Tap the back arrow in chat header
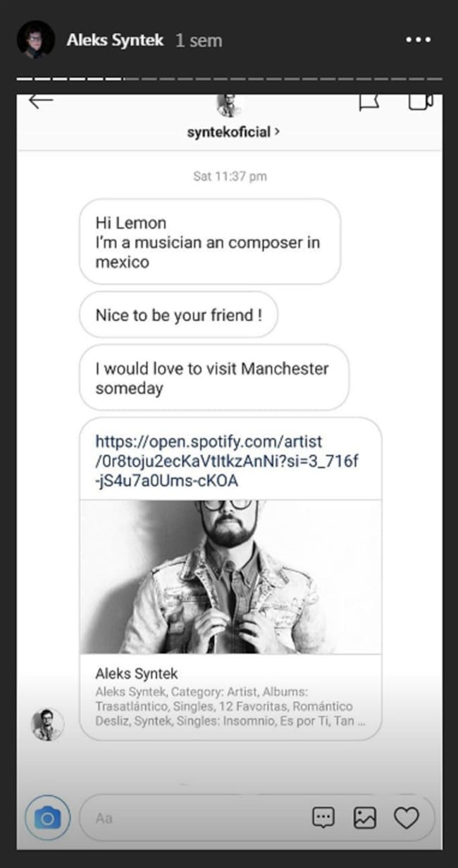 [x=41, y=101]
